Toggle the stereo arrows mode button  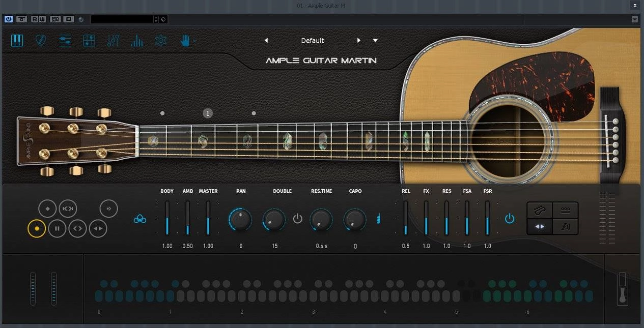540,226
